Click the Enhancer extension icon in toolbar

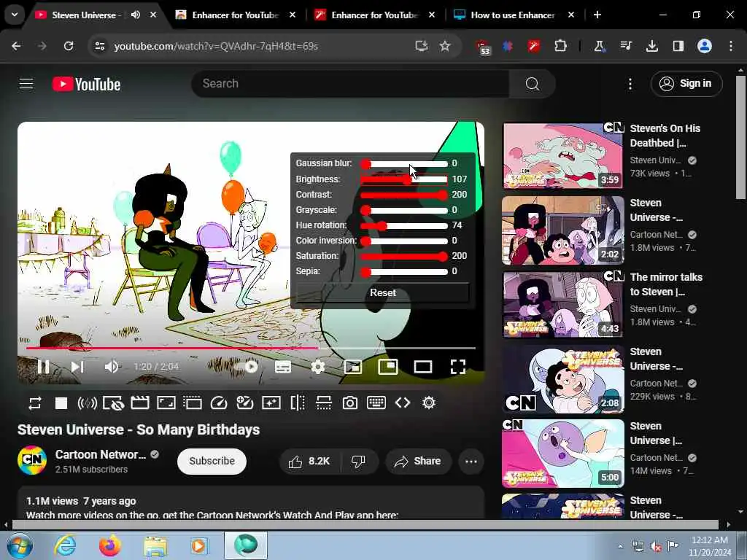click(x=533, y=46)
